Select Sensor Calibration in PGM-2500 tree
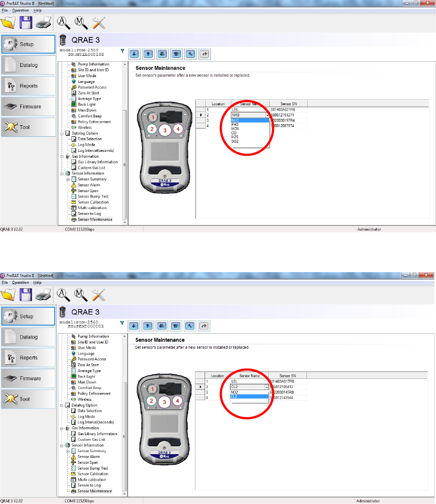 [x=93, y=202]
